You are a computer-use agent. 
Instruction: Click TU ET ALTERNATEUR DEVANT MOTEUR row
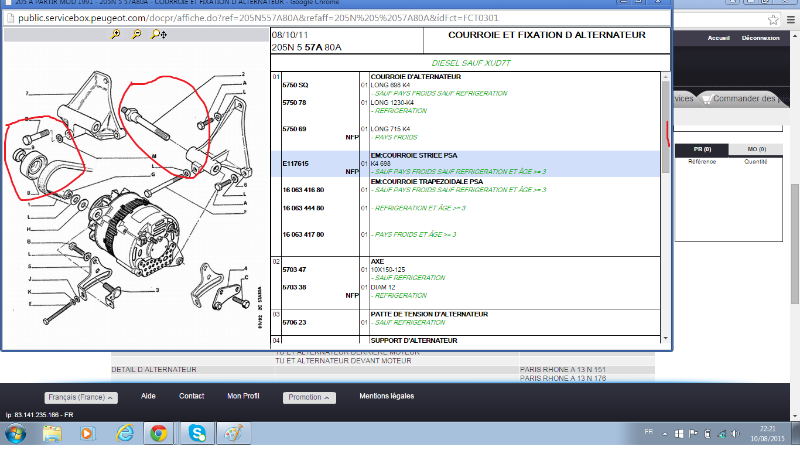tap(343, 361)
